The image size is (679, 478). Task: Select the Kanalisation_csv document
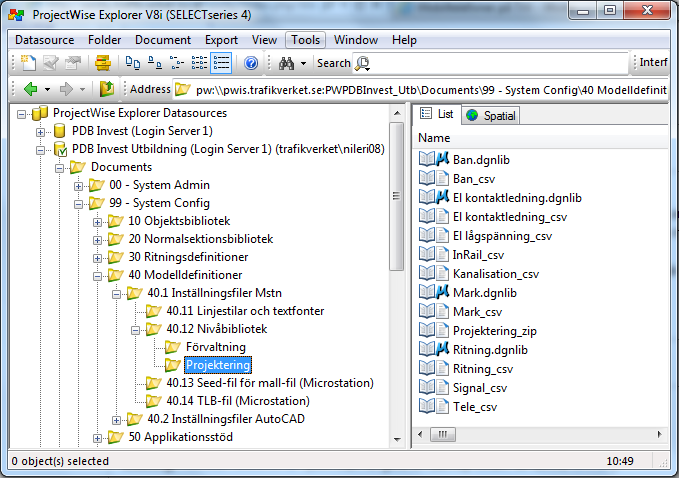496,274
